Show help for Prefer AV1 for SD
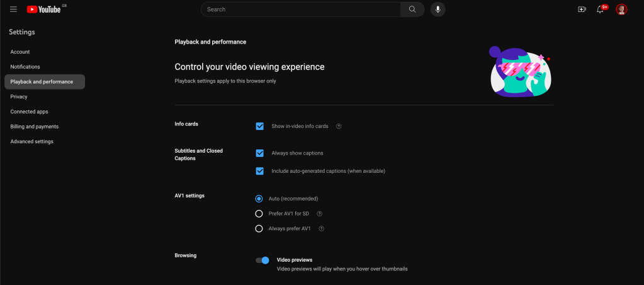This screenshot has height=285, width=644. tap(320, 214)
